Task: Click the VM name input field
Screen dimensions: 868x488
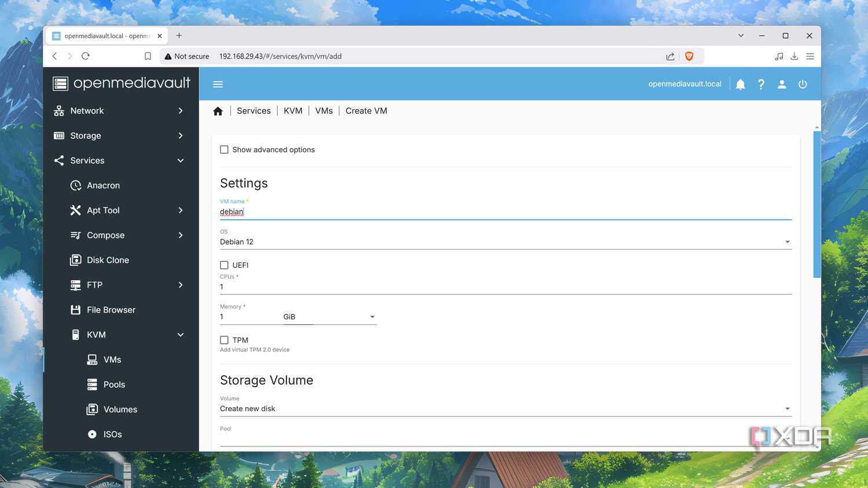Action: click(506, 212)
